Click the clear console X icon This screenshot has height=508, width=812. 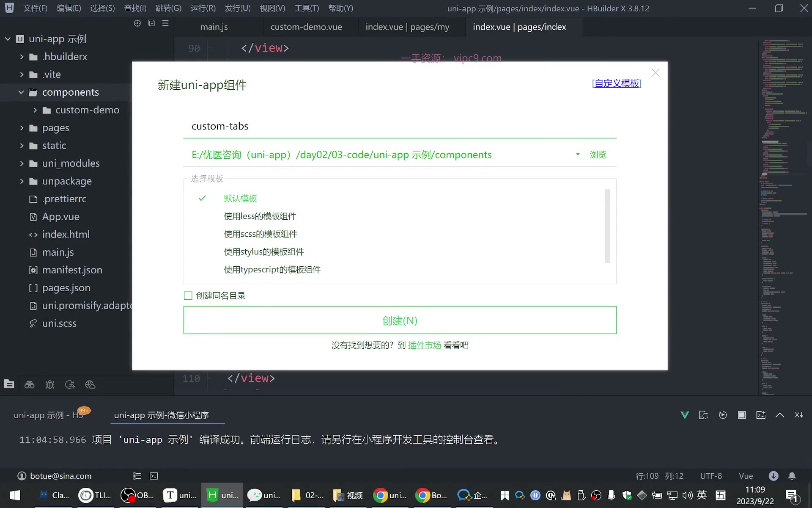(x=799, y=415)
